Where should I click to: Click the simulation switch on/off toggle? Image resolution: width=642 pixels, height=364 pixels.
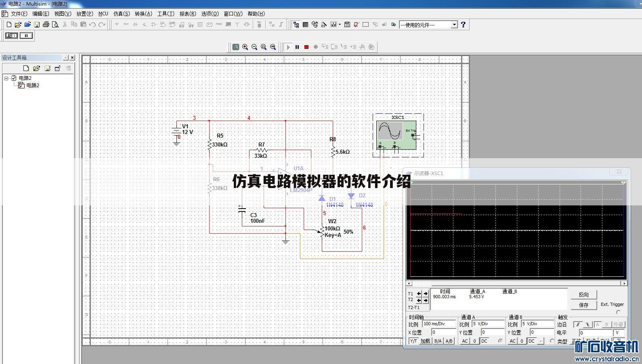(x=11, y=36)
